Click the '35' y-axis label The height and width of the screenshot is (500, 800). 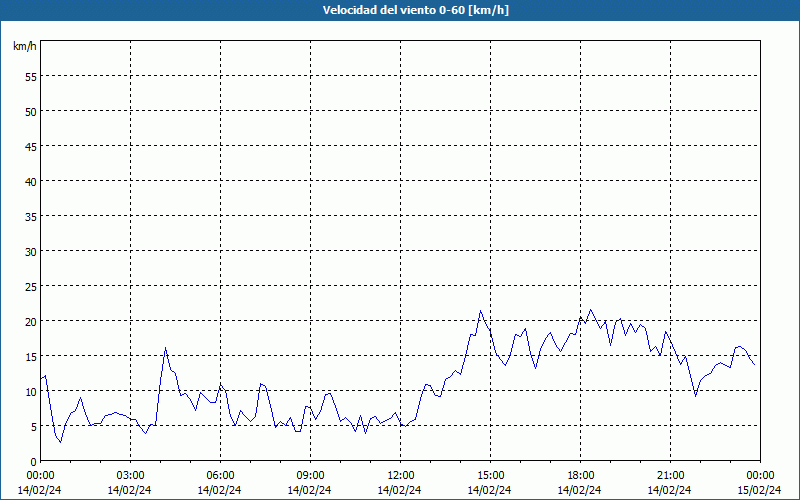pyautogui.click(x=31, y=216)
